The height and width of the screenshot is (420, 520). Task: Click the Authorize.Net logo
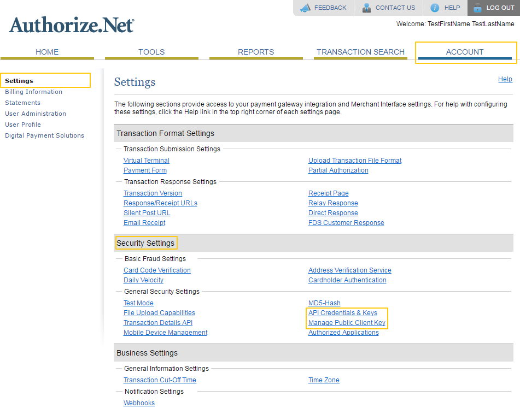[71, 25]
